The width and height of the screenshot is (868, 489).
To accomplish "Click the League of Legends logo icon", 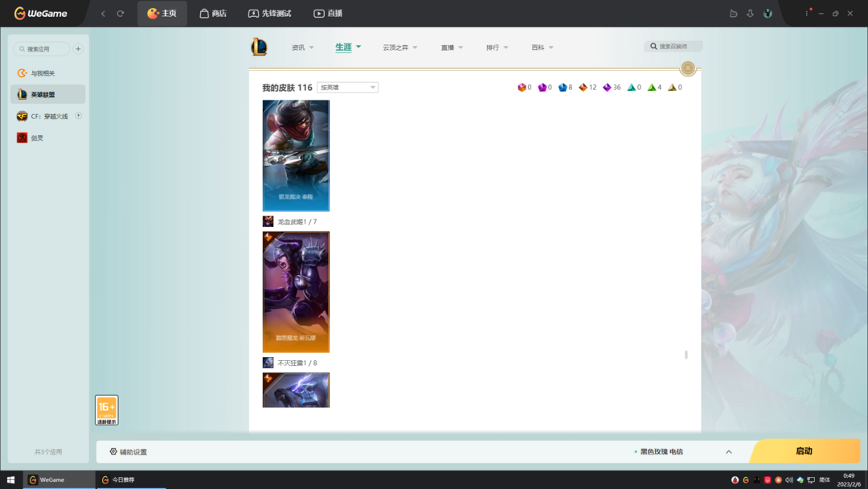I will click(259, 47).
